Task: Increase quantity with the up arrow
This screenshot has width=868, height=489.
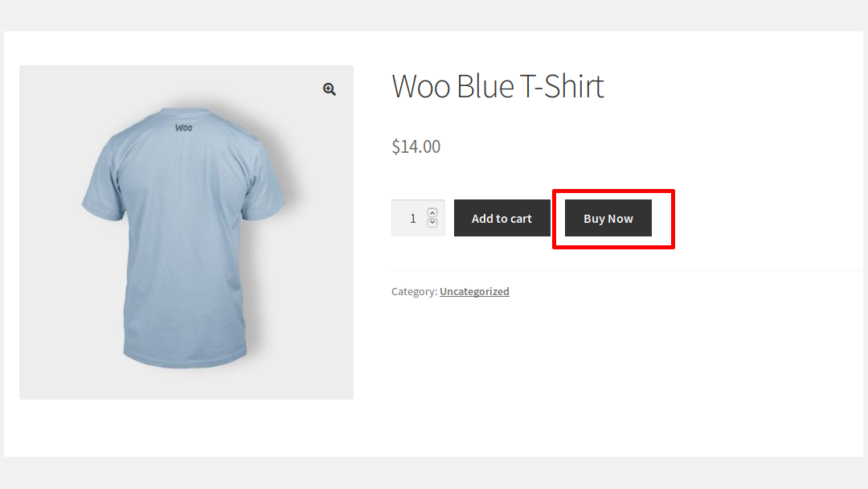Action: click(432, 212)
